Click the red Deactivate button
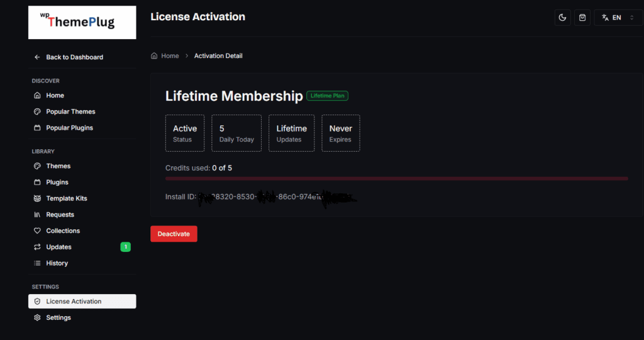Image resolution: width=644 pixels, height=340 pixels. coord(174,234)
